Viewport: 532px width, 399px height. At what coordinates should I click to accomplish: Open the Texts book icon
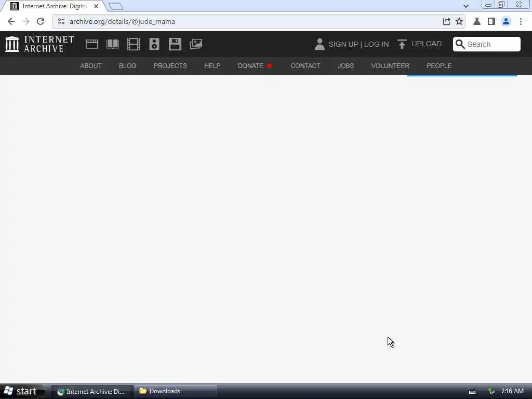113,44
